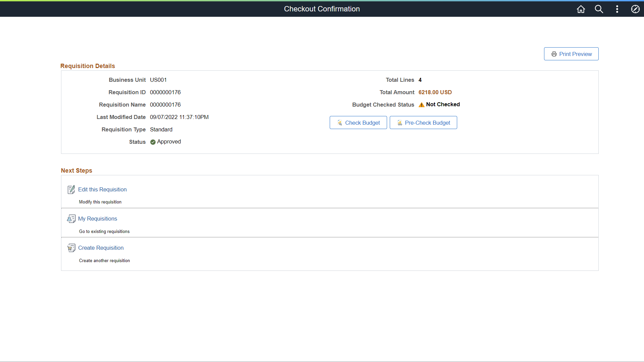Image resolution: width=644 pixels, height=362 pixels.
Task: Open Create Requisition to start another
Action: [101, 248]
